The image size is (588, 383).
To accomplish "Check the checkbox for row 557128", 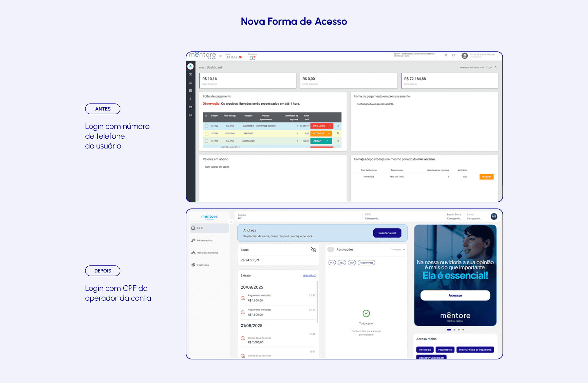I will tap(207, 126).
